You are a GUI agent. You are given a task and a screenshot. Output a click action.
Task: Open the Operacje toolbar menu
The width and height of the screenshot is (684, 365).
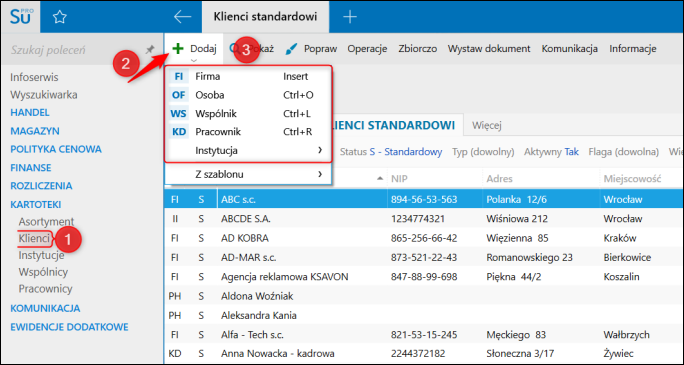[367, 49]
